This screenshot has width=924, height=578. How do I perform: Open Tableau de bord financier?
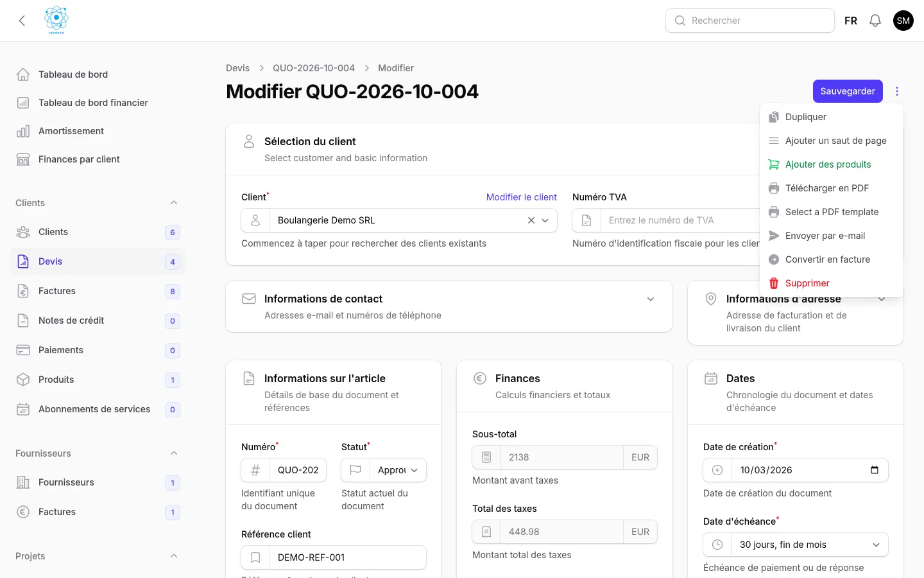[98, 103]
